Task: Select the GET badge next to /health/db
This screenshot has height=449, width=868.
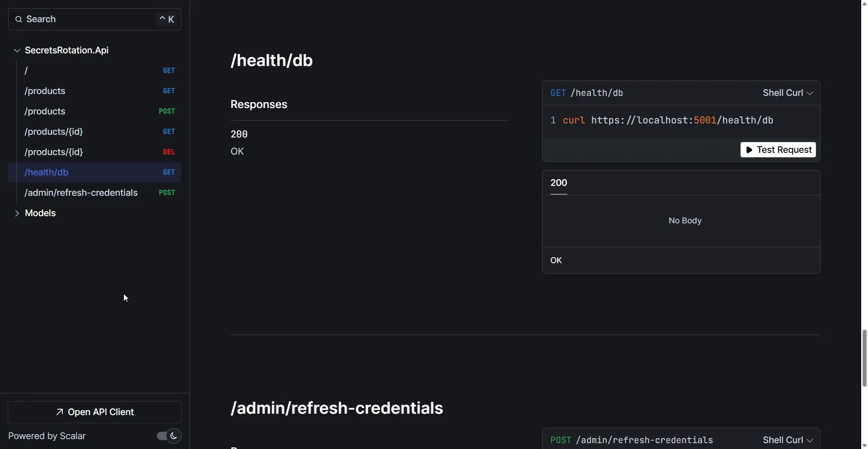Action: [x=169, y=172]
